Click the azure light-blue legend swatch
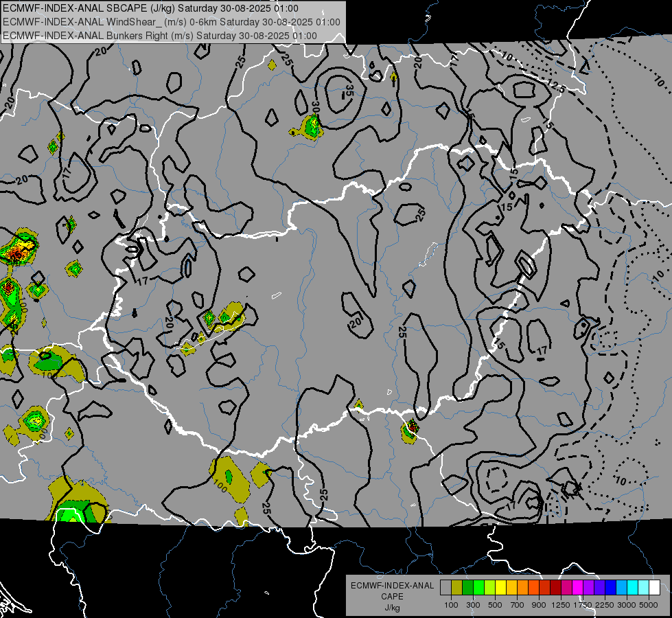Screen dimensions: 672x618 622,588
